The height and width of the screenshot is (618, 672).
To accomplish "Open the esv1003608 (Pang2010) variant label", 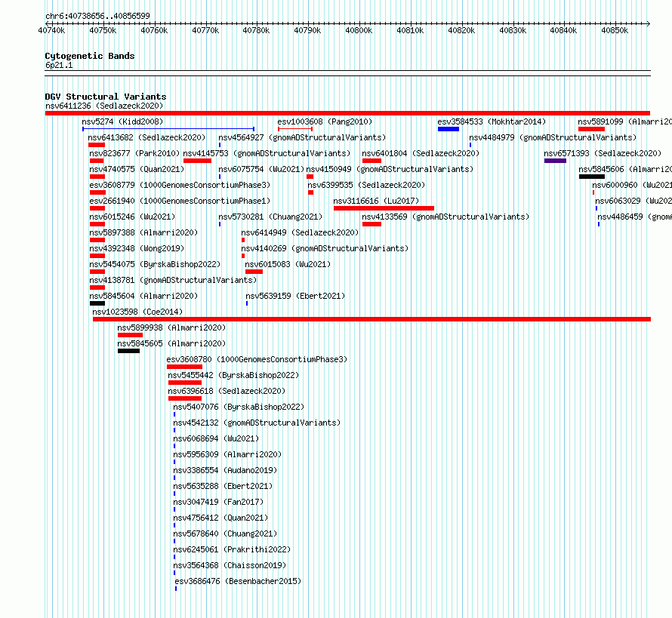I will (x=325, y=121).
